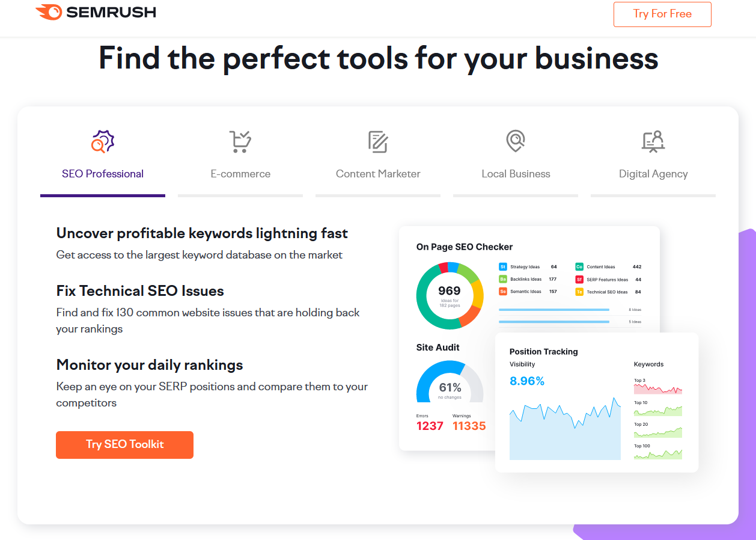756x540 pixels.
Task: Click the Semrush flame logo icon
Action: tap(49, 12)
